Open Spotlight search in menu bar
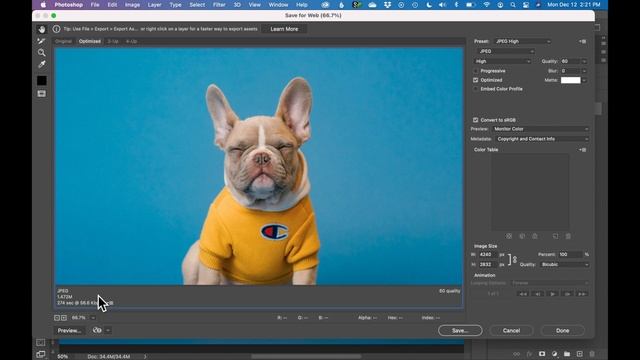 pyautogui.click(x=513, y=5)
